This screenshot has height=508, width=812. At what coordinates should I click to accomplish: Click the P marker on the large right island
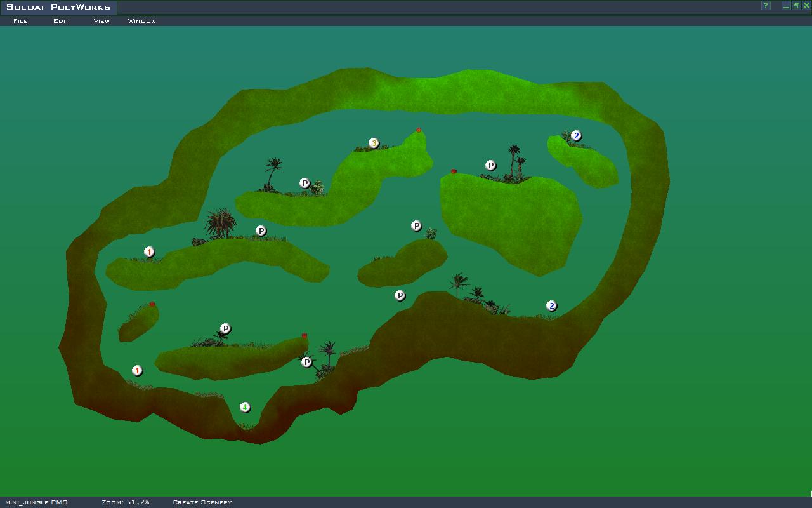click(x=490, y=166)
